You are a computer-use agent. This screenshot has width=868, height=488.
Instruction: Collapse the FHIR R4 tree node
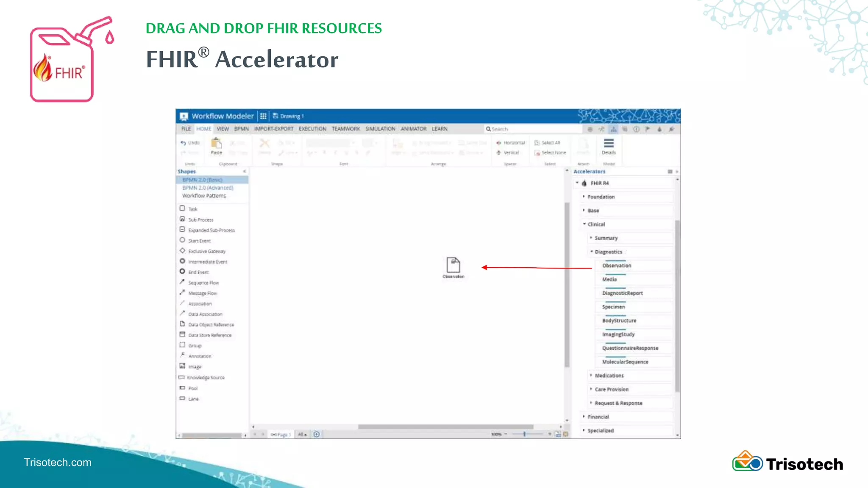(577, 183)
